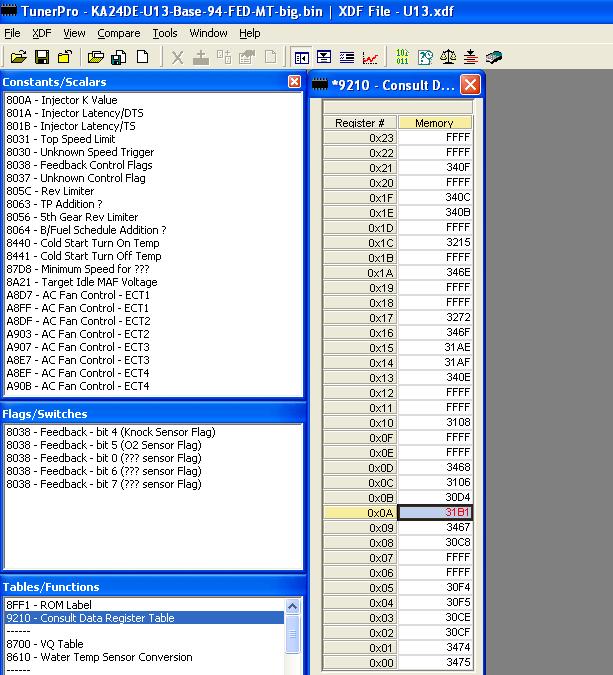Click the Save XDF floppy-with-page icon
This screenshot has width=613, height=675.
pyautogui.click(x=119, y=57)
